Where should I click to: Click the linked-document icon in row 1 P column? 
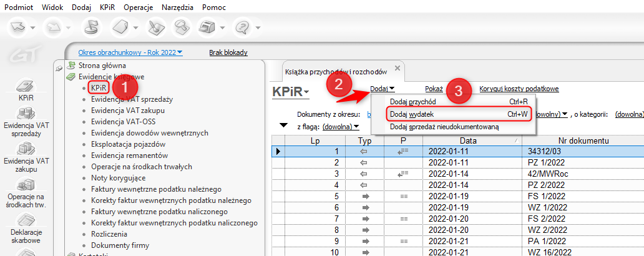pos(403,152)
